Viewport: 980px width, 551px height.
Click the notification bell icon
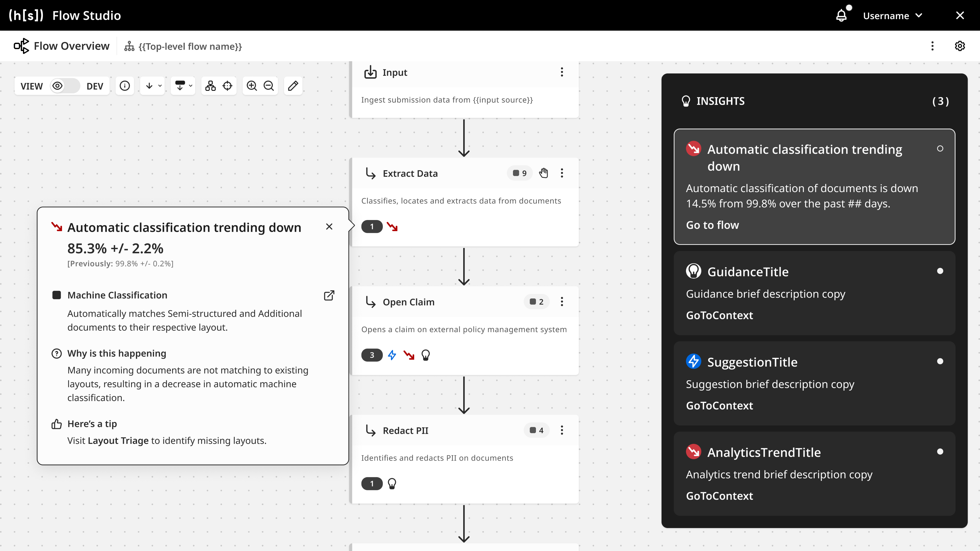click(841, 16)
